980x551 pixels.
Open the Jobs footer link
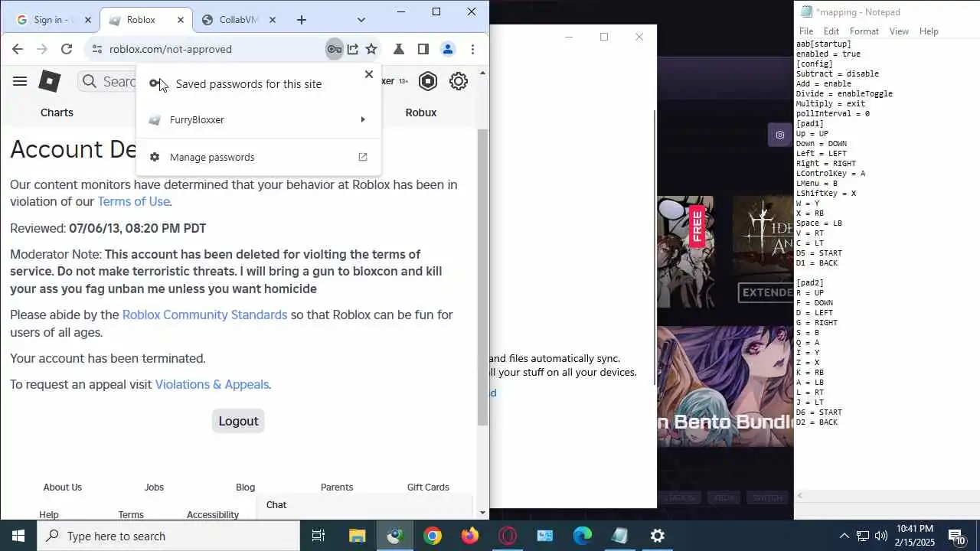(x=154, y=487)
